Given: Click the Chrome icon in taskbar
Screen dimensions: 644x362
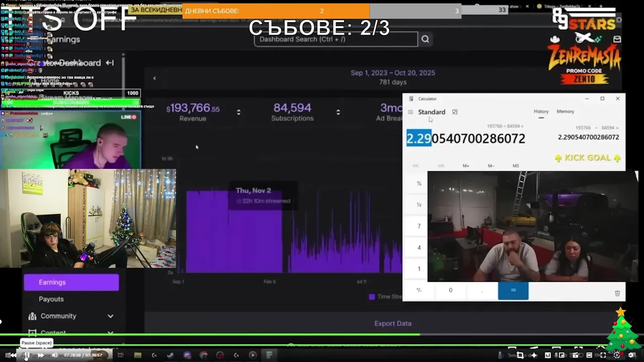Looking at the screenshot, I should [203, 355].
